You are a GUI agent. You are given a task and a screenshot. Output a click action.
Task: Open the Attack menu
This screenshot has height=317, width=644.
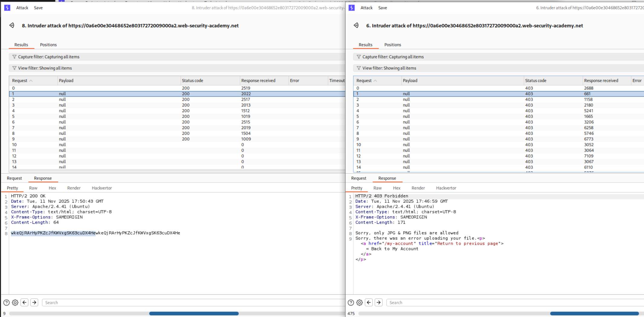coord(22,8)
